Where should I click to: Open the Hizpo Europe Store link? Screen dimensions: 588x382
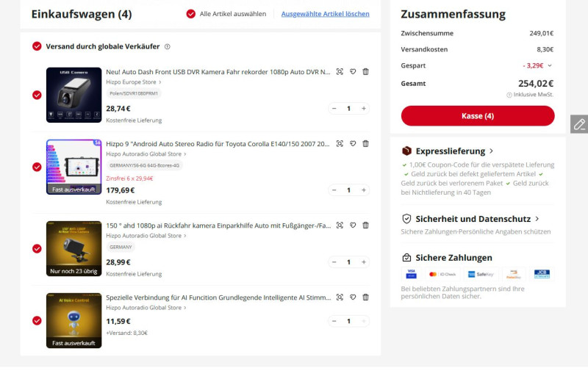[x=132, y=82]
